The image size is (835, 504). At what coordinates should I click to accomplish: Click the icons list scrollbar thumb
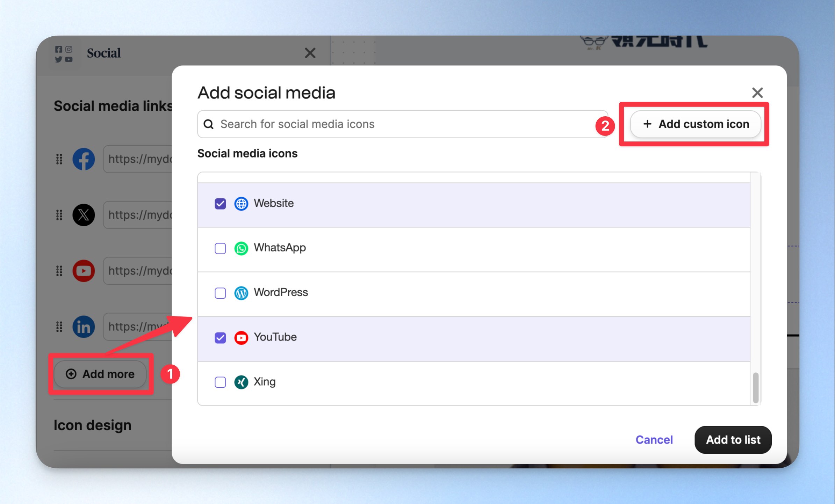click(756, 388)
